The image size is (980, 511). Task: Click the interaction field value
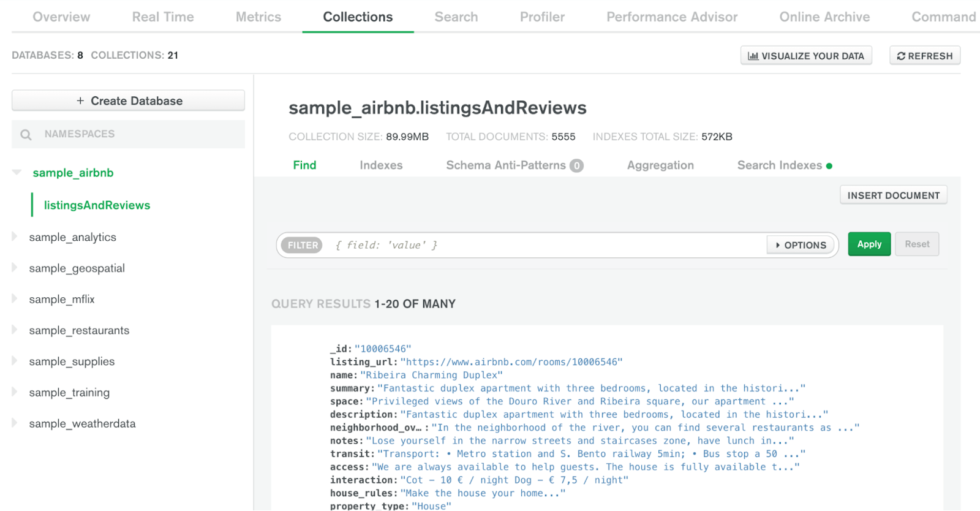click(514, 480)
